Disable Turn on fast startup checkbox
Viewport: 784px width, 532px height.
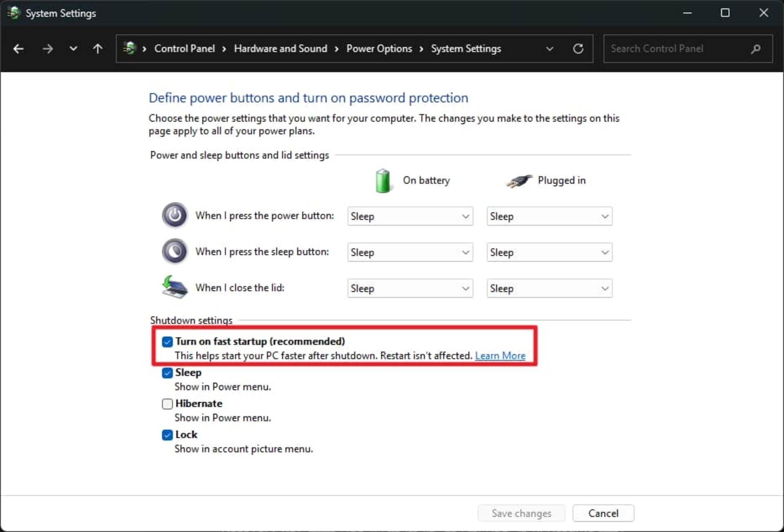tap(167, 342)
